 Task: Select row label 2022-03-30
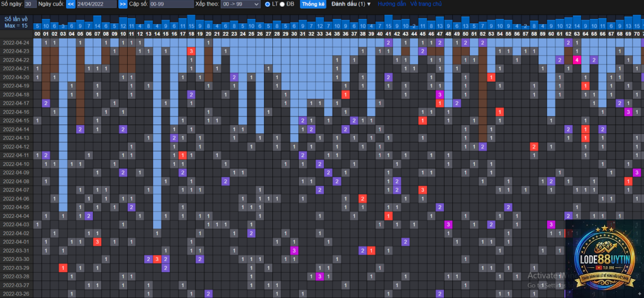pyautogui.click(x=16, y=259)
